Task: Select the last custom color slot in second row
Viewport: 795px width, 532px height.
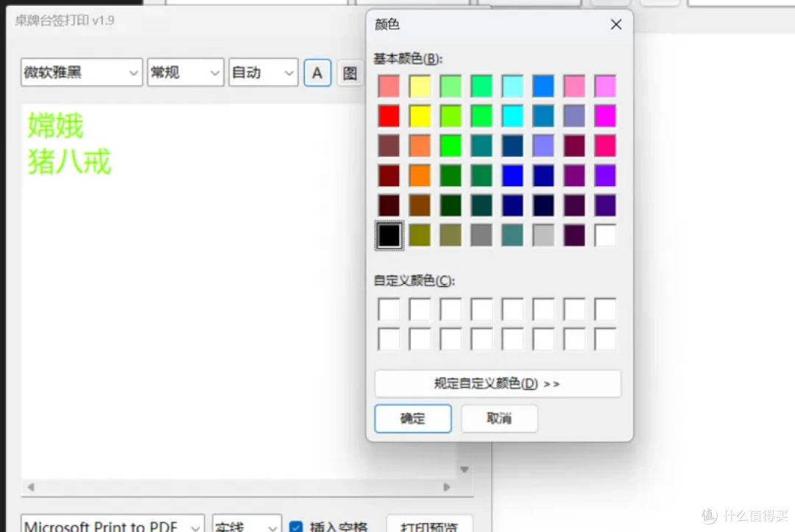Action: click(605, 339)
